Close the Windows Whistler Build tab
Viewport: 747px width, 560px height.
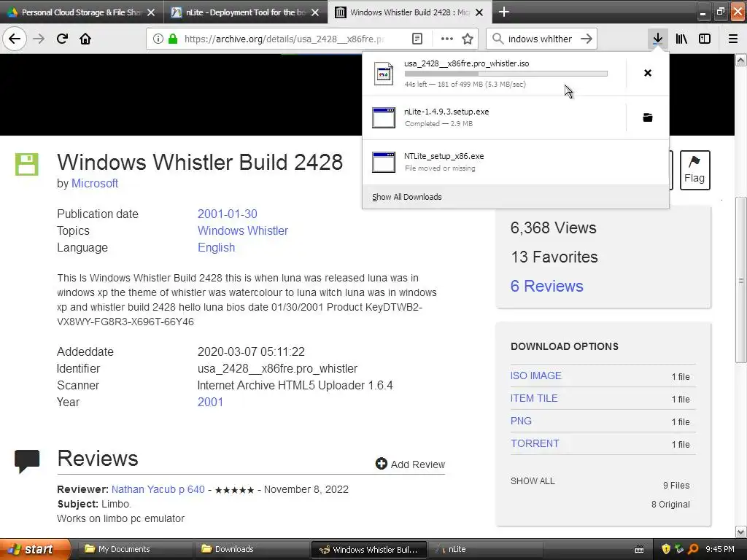click(x=480, y=12)
